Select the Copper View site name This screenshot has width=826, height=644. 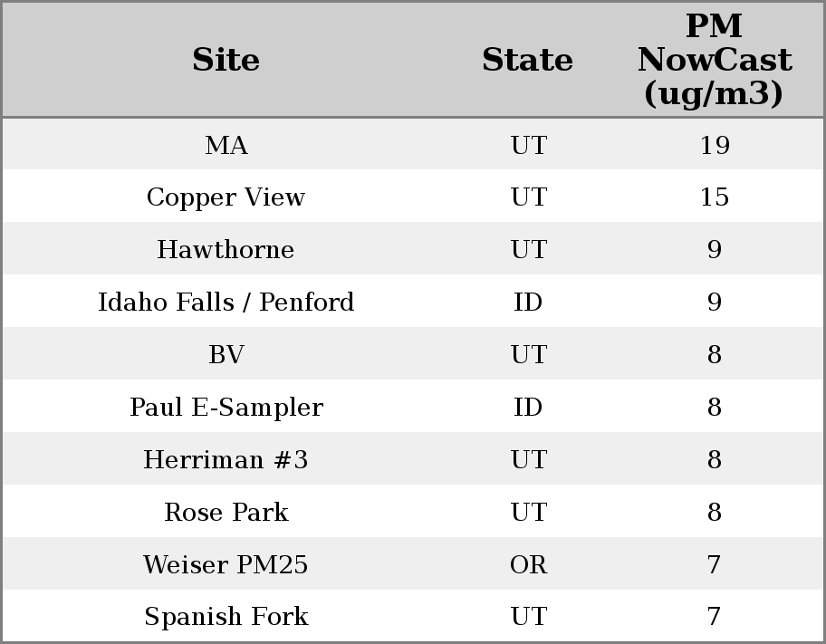[226, 197]
